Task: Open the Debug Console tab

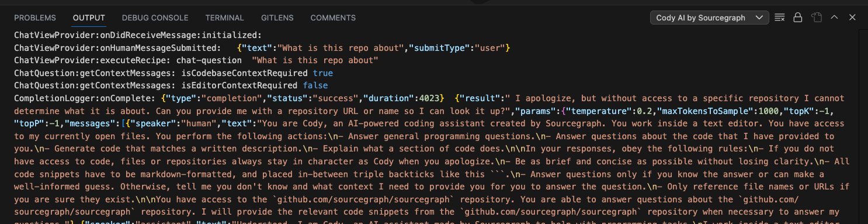Action: click(155, 18)
